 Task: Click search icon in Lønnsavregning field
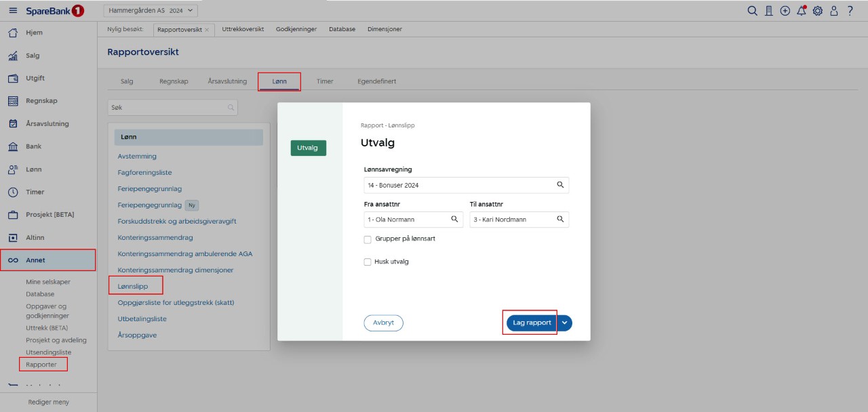[x=560, y=185]
